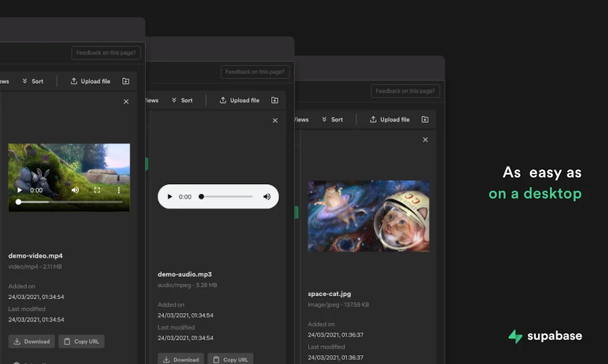Screen dimensions: 608x364
Task: Open the Views menu in the space-cat toolbar
Action: click(x=300, y=119)
